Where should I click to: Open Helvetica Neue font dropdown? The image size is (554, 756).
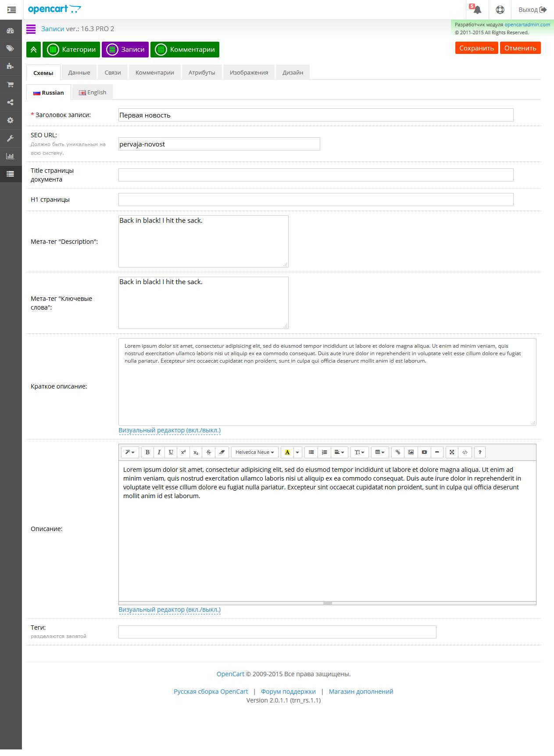[254, 452]
